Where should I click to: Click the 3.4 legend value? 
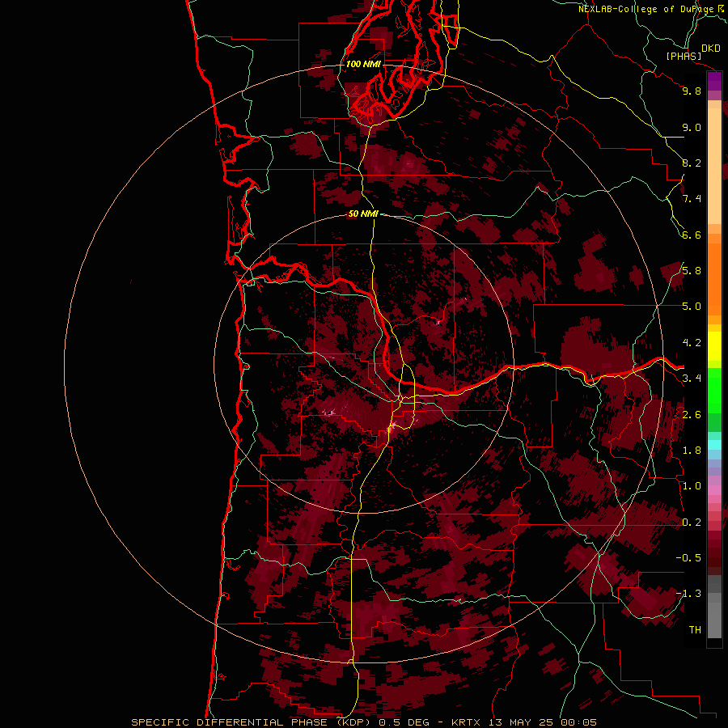pyautogui.click(x=692, y=379)
